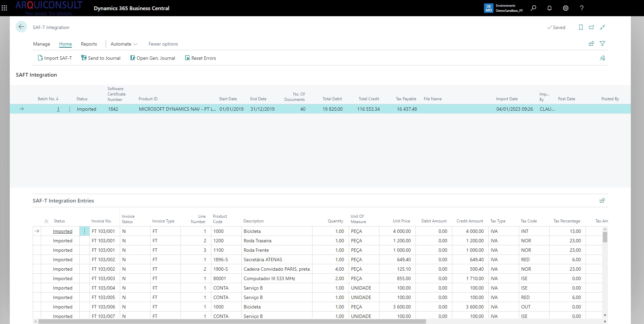
Task: Click Import SAF-T action
Action: 55,58
